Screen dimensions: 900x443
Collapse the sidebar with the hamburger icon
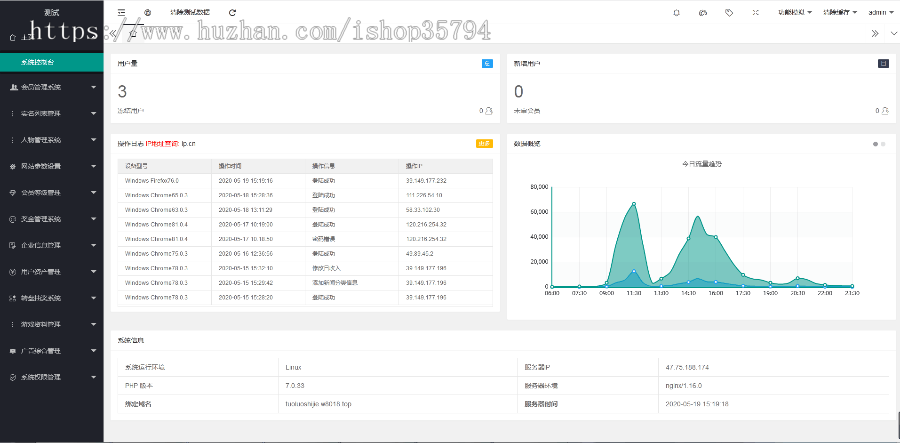[121, 12]
